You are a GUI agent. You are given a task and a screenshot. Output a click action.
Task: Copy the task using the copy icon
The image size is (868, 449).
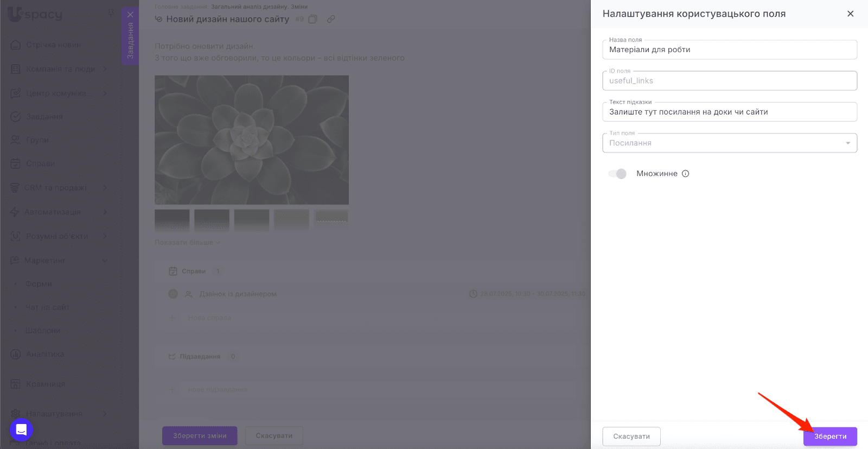coord(313,19)
